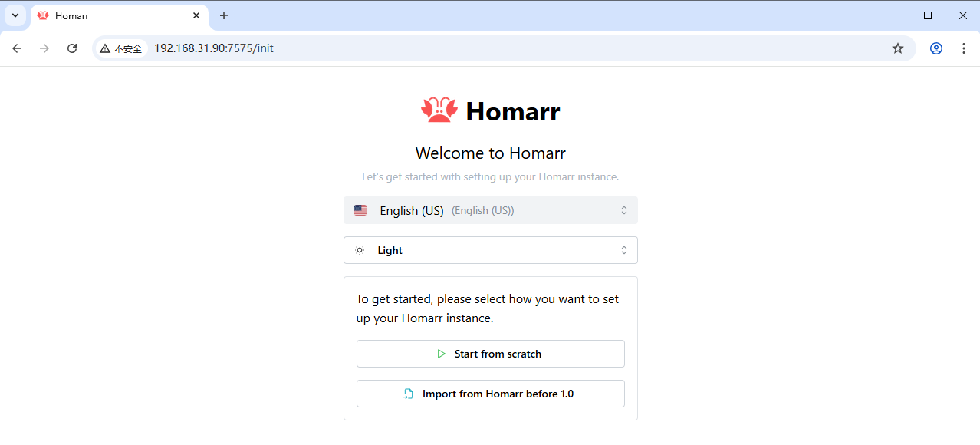This screenshot has height=445, width=980.
Task: Expand the language selector chevron
Action: click(x=624, y=210)
